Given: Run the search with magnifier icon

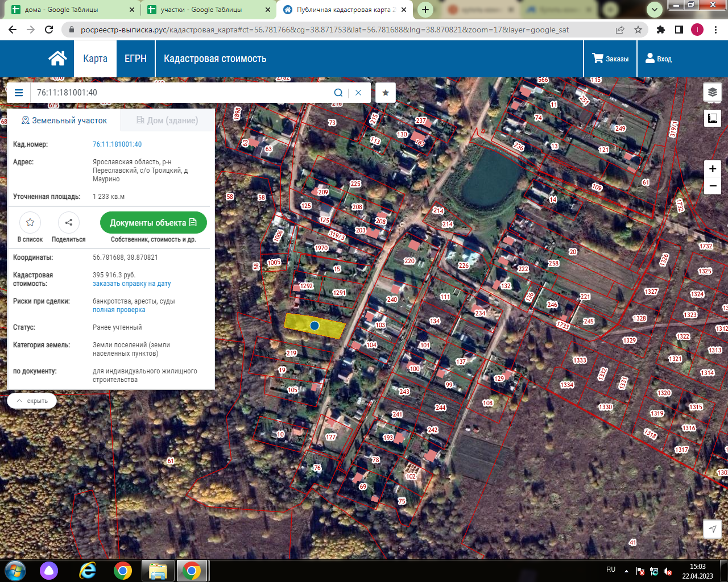Looking at the screenshot, I should [338, 93].
